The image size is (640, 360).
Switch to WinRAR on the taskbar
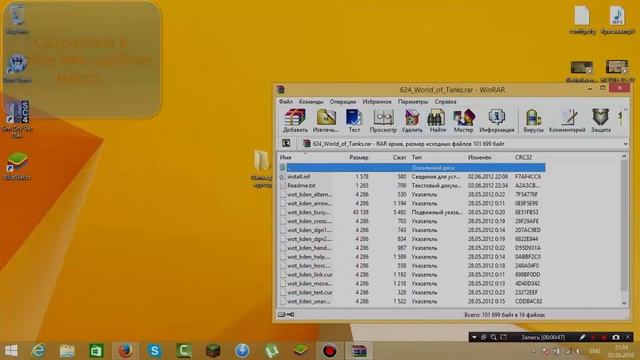point(359,351)
